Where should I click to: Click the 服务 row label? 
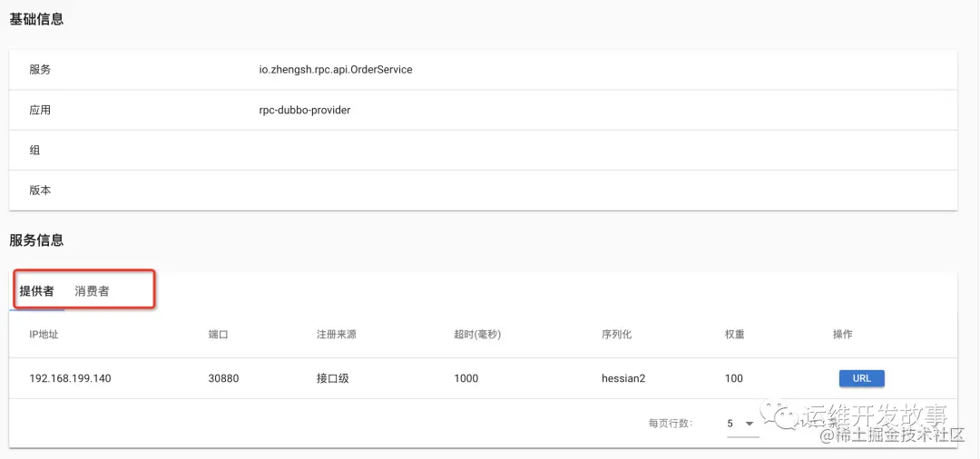tap(40, 69)
